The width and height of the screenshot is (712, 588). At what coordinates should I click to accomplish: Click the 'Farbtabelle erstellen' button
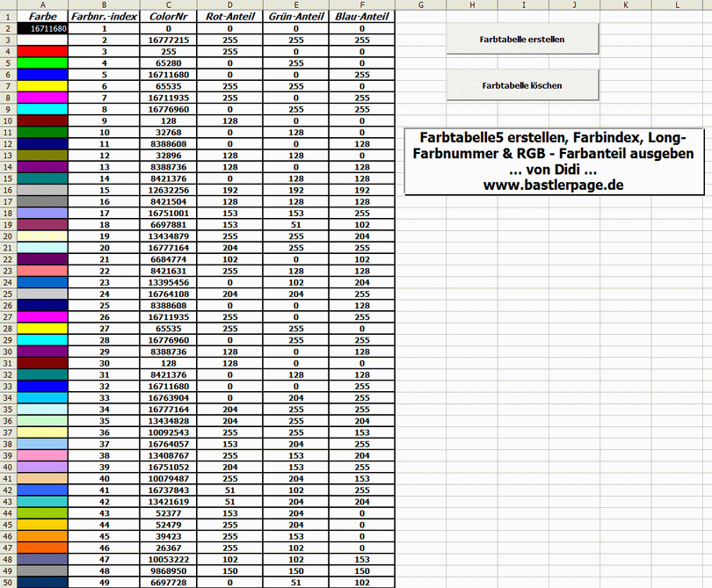tap(522, 39)
